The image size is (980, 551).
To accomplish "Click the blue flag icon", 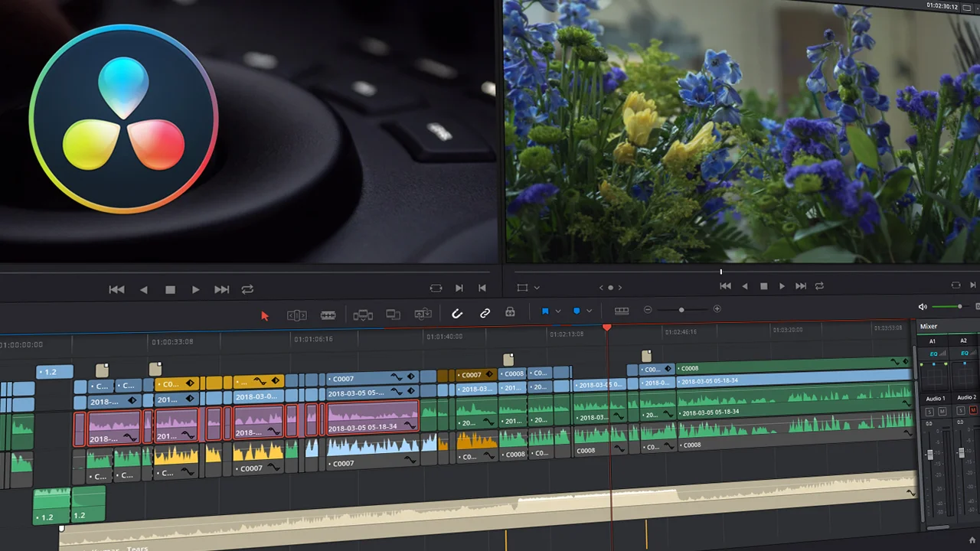I will pos(545,311).
